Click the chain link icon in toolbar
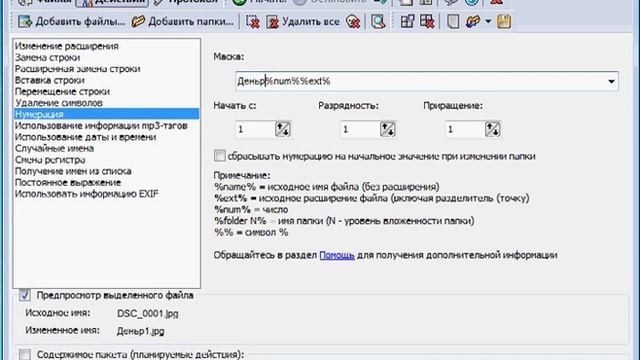 473,22
